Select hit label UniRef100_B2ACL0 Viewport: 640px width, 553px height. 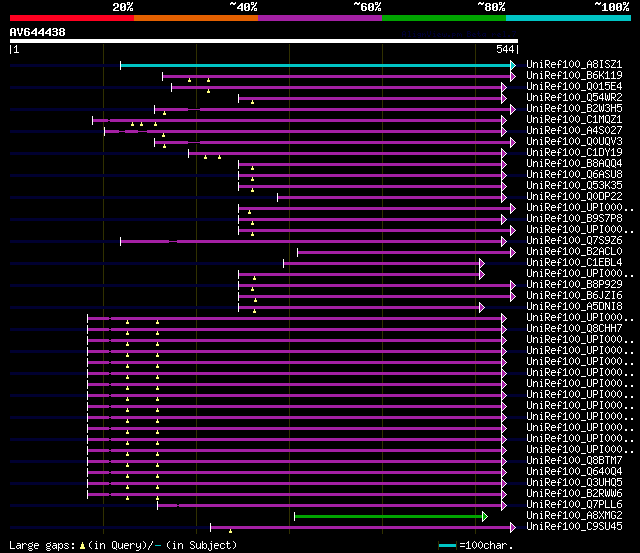574,252
